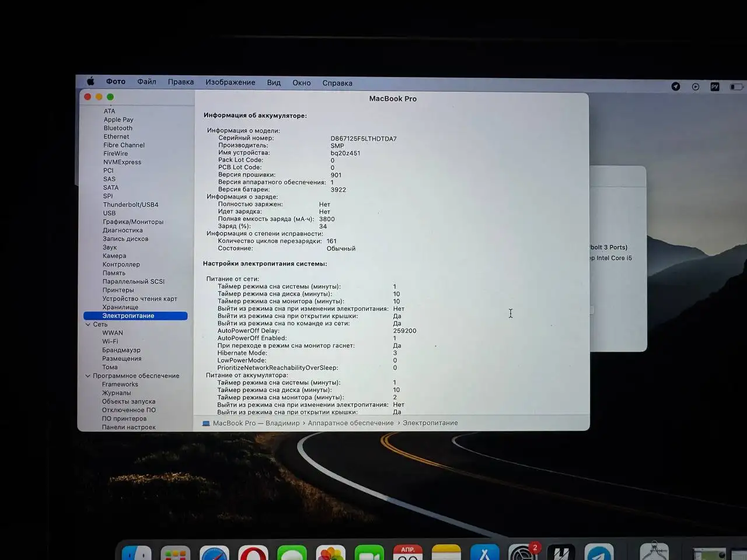
Task: Open the Фото menu
Action: (x=116, y=82)
